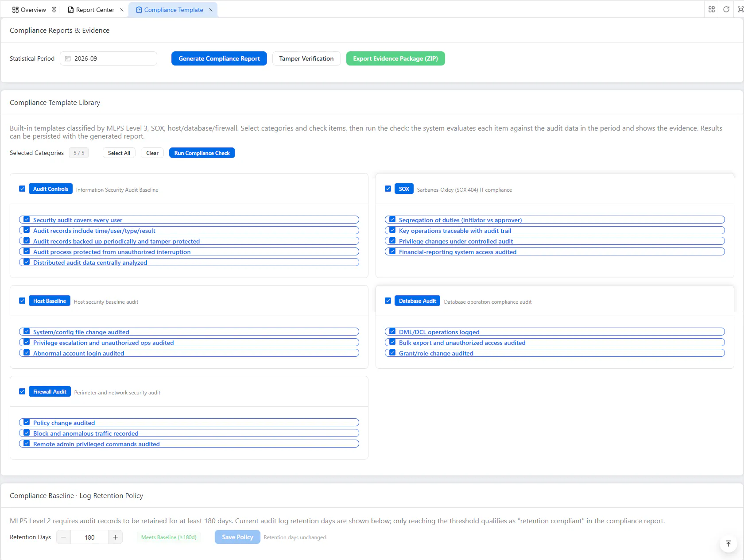Screen dimensions: 744x560
Task: Uncheck the SOX category checkbox
Action: [x=388, y=189]
